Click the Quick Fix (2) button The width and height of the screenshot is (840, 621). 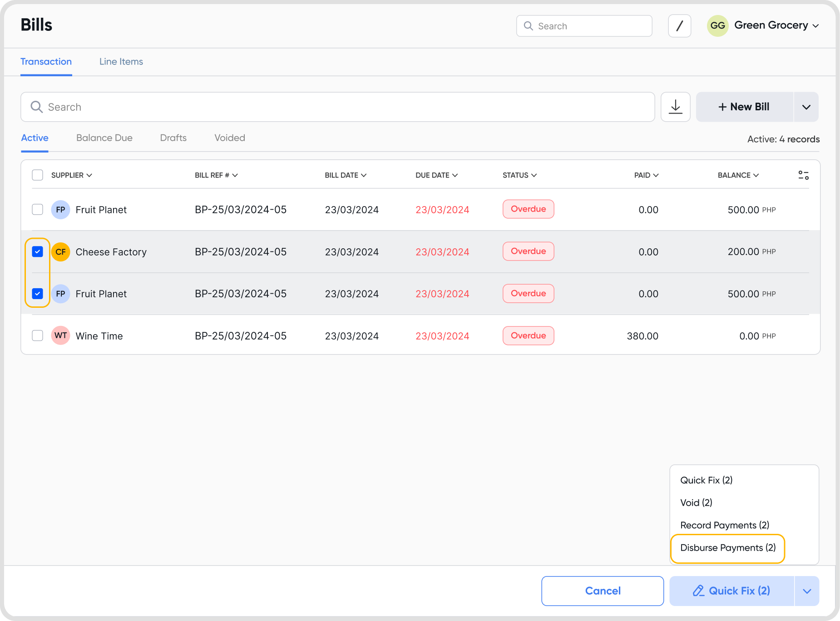(x=731, y=591)
